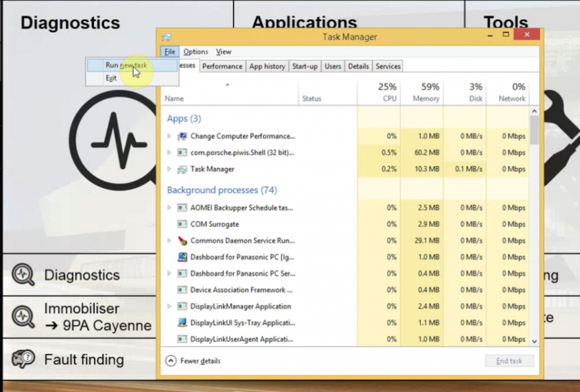Switch to the Users tab
The image size is (580, 392).
pos(332,66)
